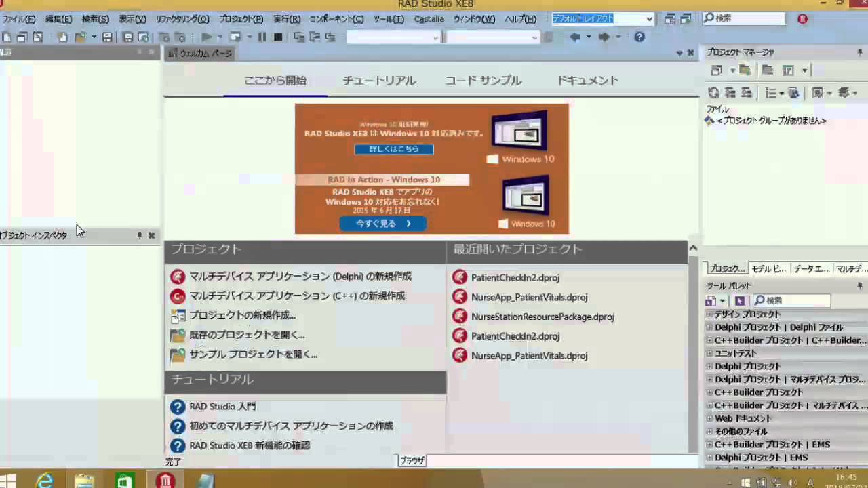Click the Save (floppy disk) toolbar icon
The height and width of the screenshot is (488, 868).
tap(107, 37)
